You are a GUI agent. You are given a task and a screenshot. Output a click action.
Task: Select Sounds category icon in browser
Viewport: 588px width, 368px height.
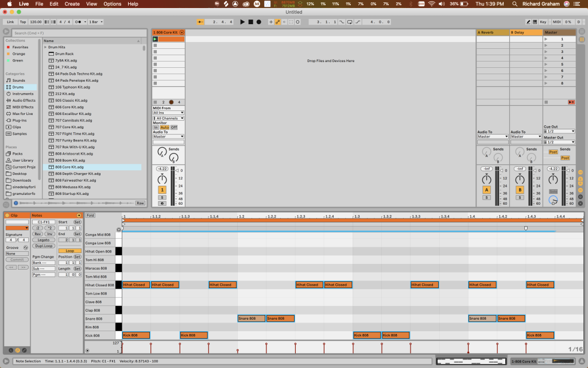coord(8,80)
